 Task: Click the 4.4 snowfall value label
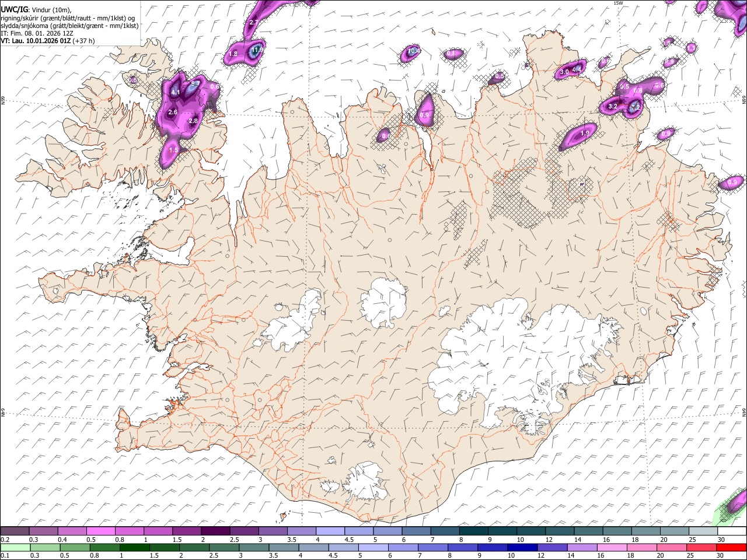[577, 70]
